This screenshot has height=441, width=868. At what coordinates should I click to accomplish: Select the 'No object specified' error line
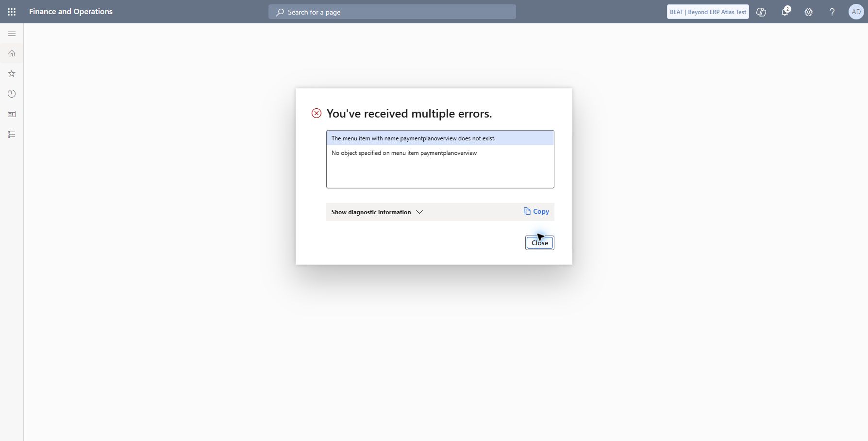[x=440, y=153]
